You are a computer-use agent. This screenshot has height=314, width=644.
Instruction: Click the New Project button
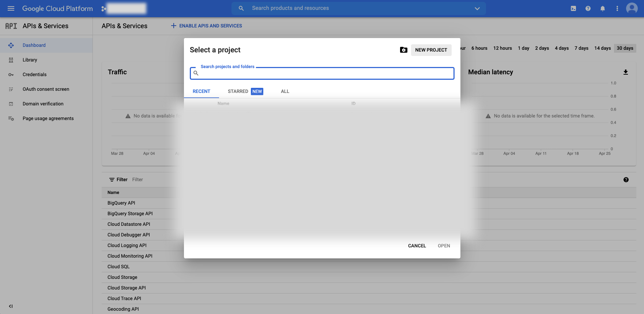tap(431, 50)
